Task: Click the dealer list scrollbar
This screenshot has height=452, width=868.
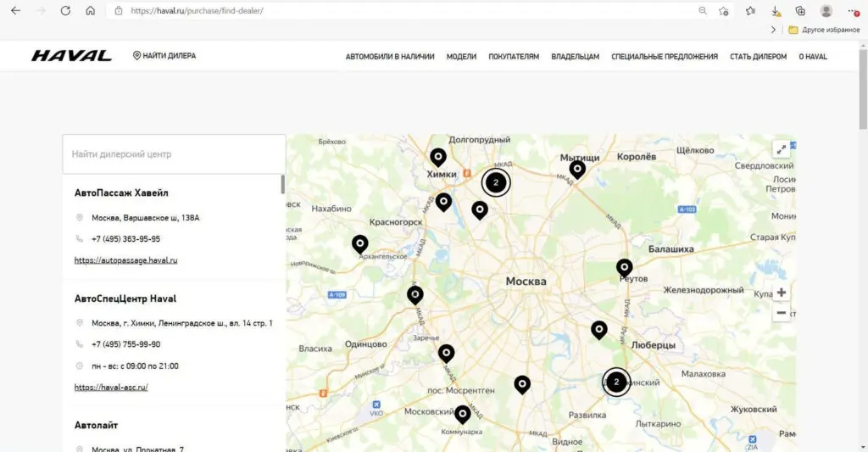Action: pos(282,185)
